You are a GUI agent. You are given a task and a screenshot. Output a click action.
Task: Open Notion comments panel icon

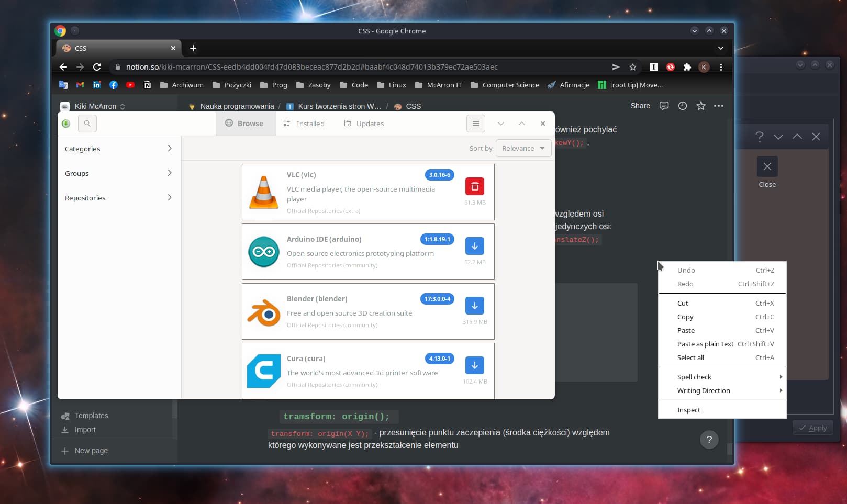point(664,106)
